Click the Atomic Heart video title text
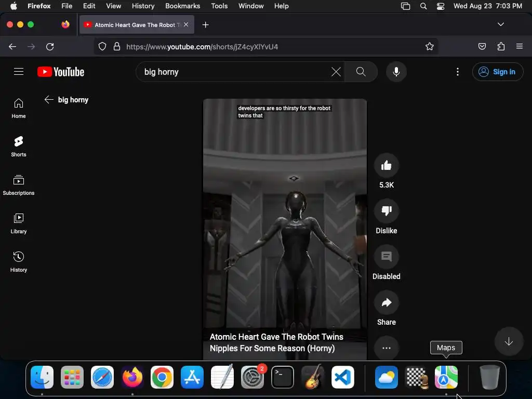The width and height of the screenshot is (532, 399). pyautogui.click(x=276, y=342)
